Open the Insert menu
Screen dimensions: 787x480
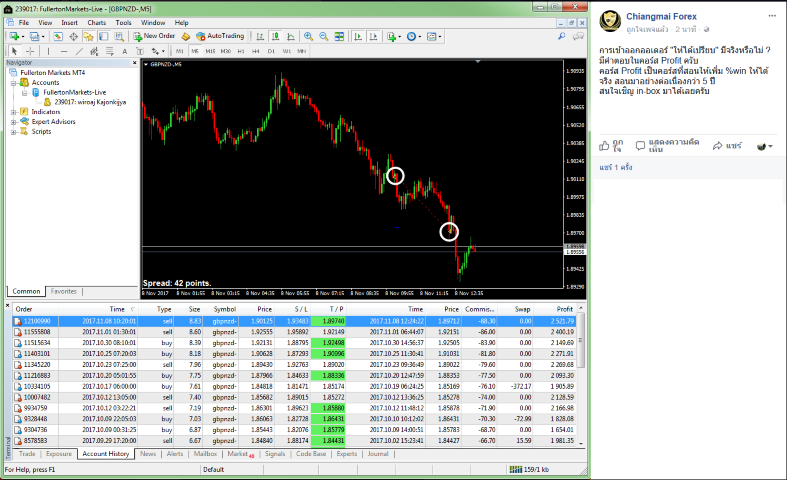click(69, 23)
